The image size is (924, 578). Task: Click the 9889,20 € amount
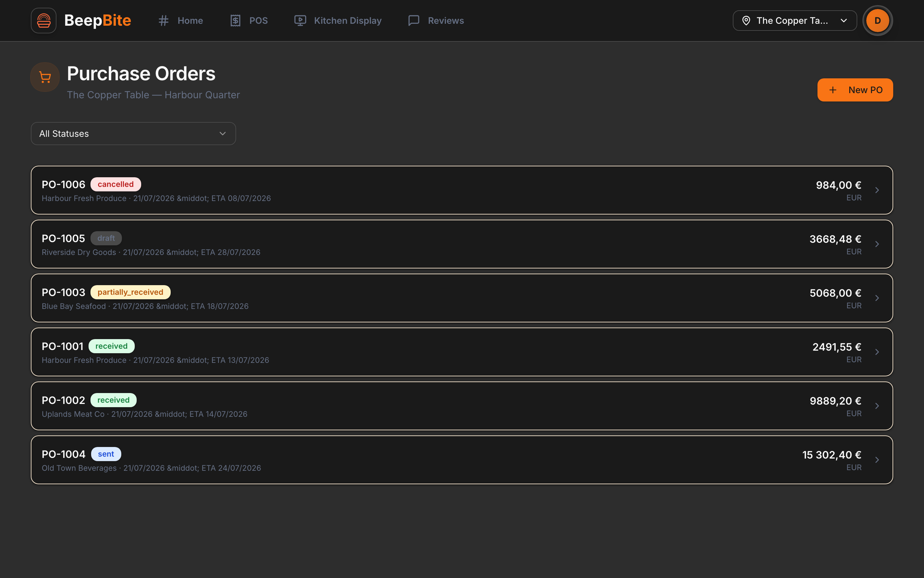(x=835, y=401)
